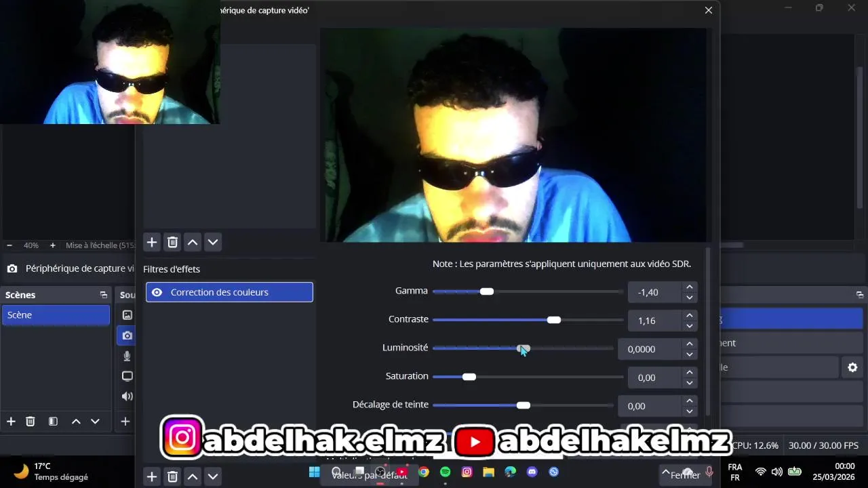The height and width of the screenshot is (488, 868).
Task: Show hidden tray icons chevron
Action: click(666, 472)
